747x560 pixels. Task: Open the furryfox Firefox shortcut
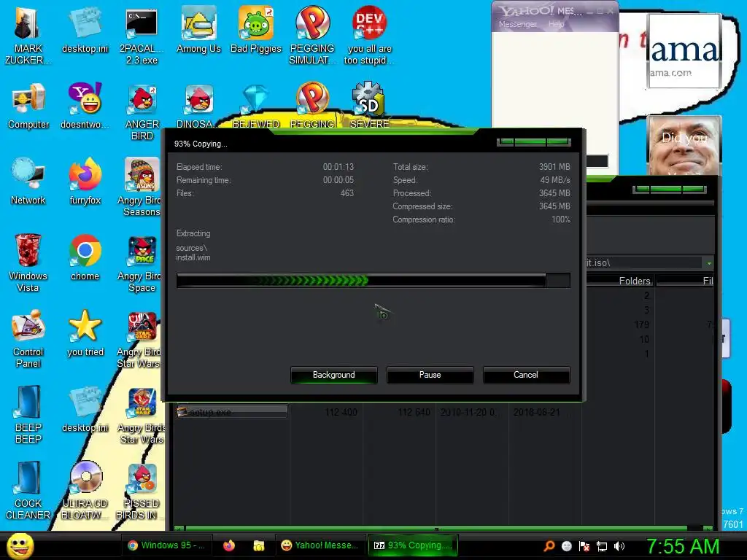[x=85, y=182]
